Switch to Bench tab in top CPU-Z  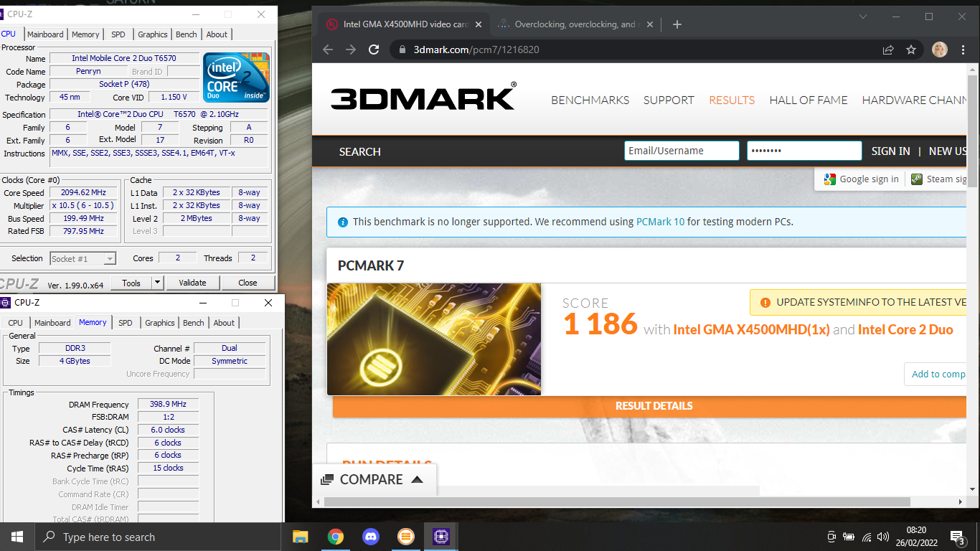pos(187,34)
